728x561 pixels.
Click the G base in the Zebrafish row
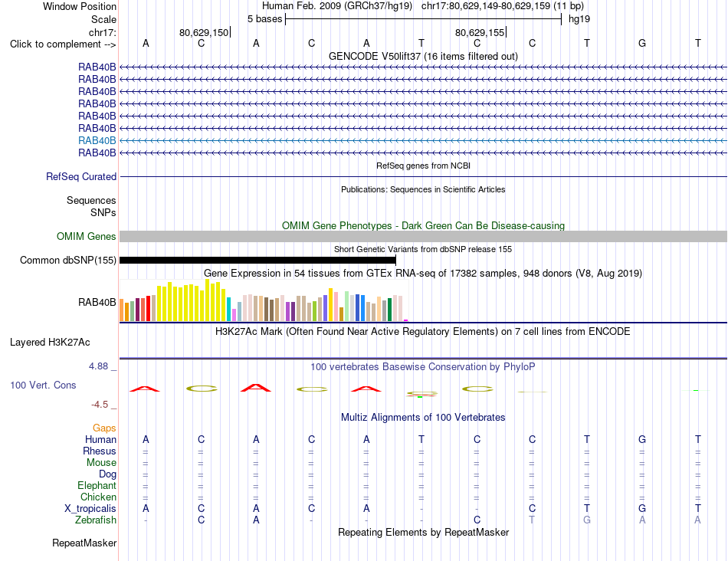click(x=587, y=520)
